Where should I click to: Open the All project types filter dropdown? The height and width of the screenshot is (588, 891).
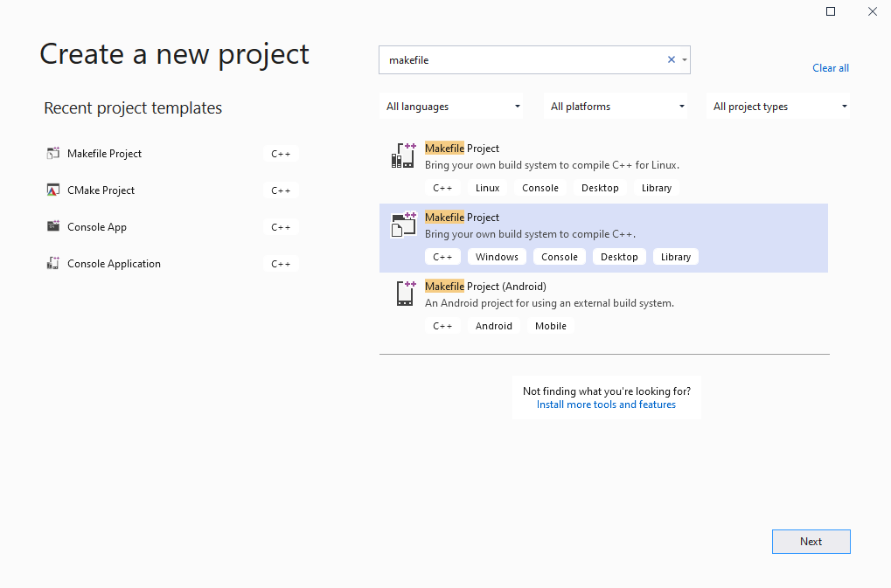(x=778, y=106)
